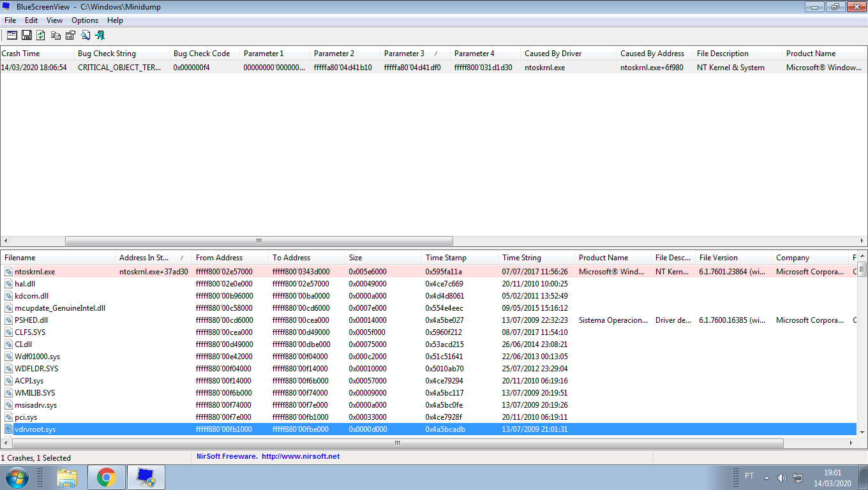Sort by Bug Check Code column
The width and height of the screenshot is (868, 490).
[205, 54]
